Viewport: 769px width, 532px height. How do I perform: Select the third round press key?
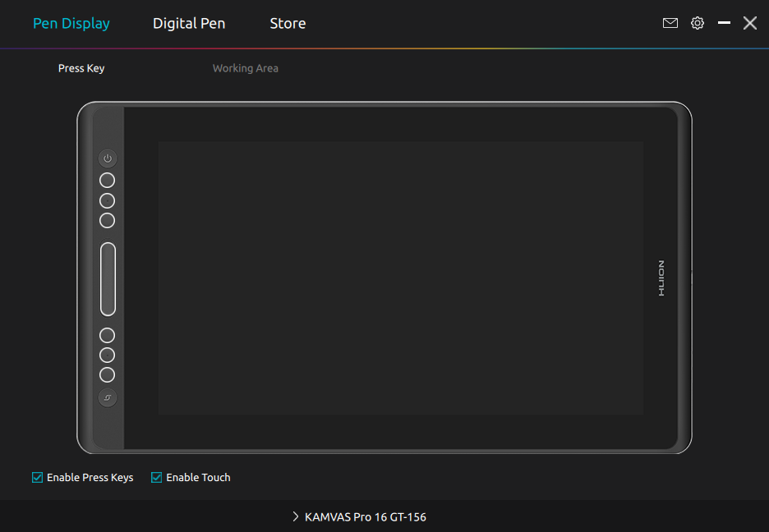tap(108, 220)
